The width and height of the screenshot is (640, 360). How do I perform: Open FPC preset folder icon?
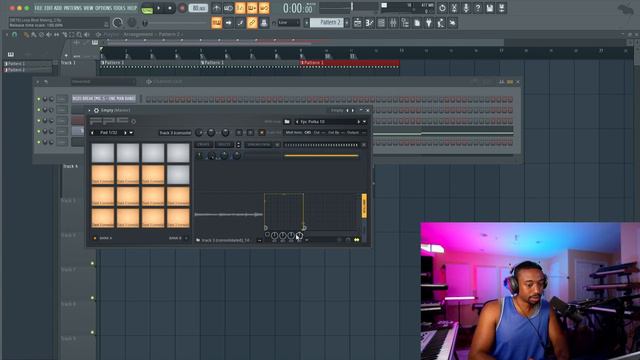[287, 122]
